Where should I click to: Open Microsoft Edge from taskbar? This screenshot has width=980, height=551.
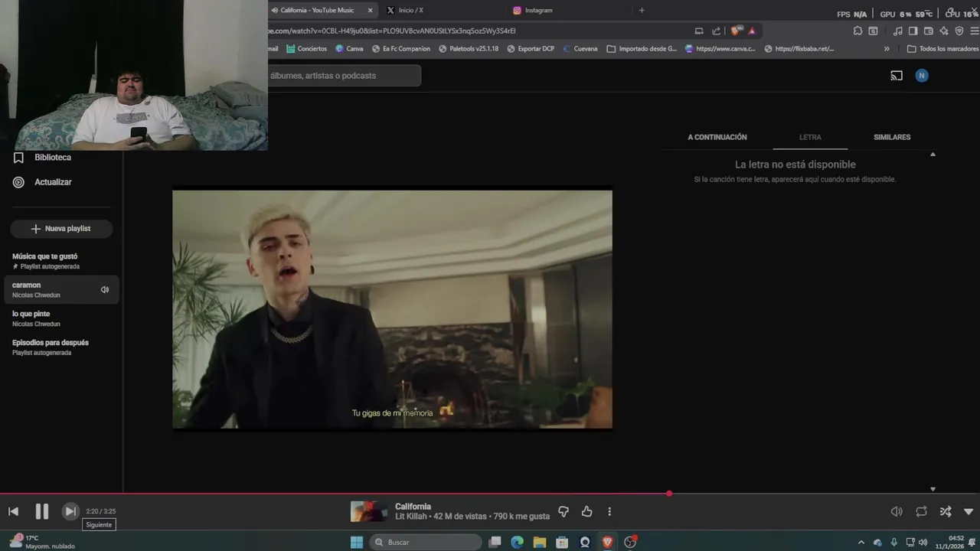(518, 542)
